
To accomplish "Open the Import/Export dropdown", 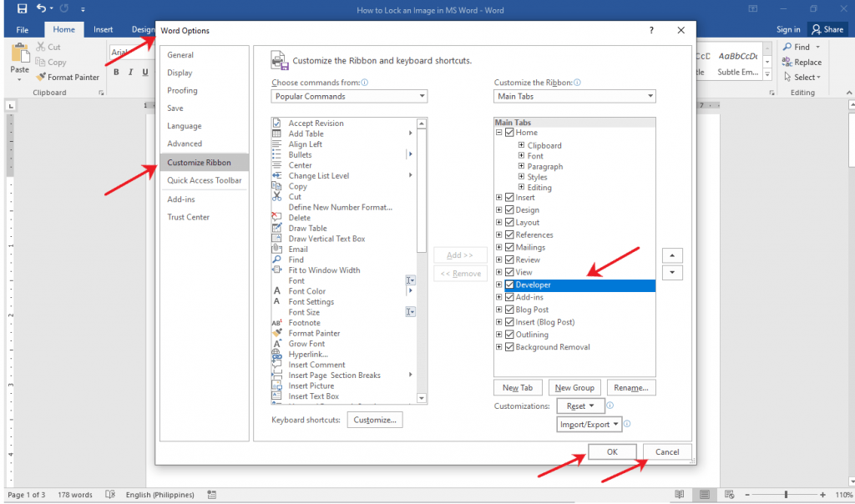I will [589, 425].
